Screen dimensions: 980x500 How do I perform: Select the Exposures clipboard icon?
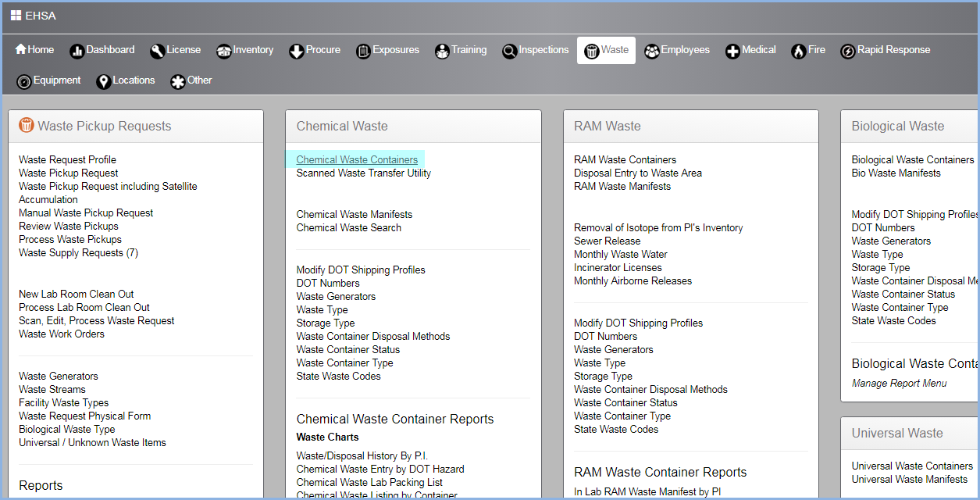pyautogui.click(x=363, y=51)
